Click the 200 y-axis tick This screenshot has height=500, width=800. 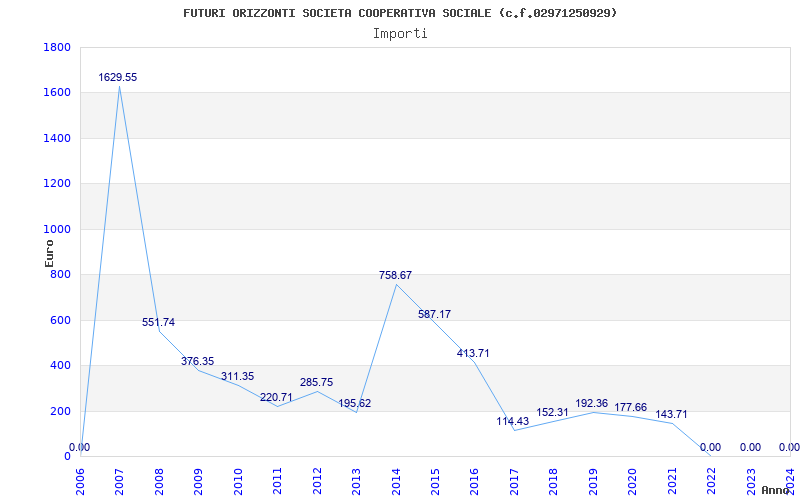click(x=61, y=411)
